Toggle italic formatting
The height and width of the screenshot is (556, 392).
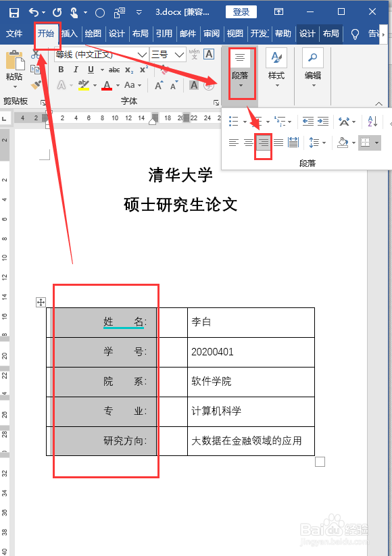(76, 70)
